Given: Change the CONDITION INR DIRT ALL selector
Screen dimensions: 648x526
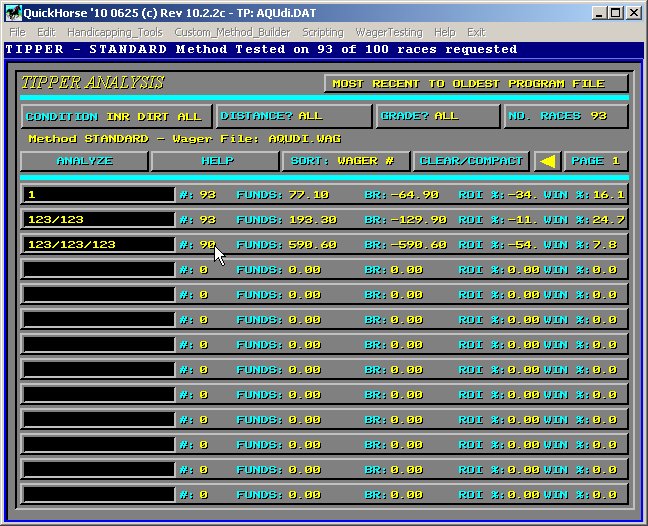Looking at the screenshot, I should pos(115,117).
